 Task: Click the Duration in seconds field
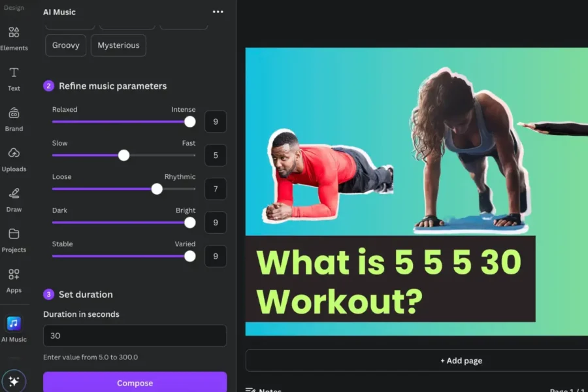point(135,336)
